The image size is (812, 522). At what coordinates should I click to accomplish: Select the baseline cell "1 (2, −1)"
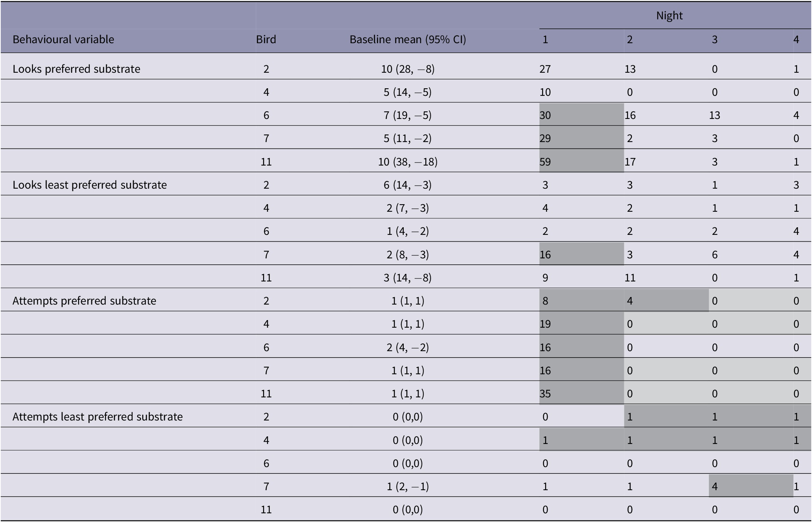(x=408, y=486)
